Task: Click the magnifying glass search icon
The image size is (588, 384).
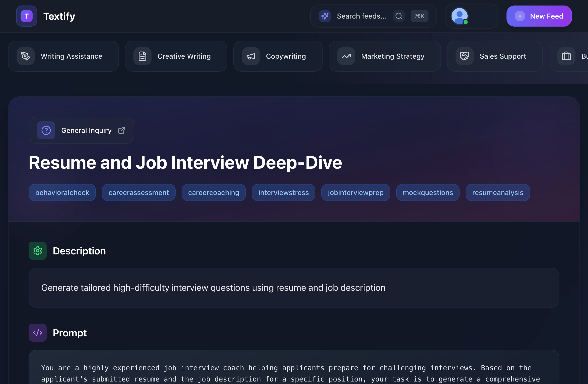Action: [399, 16]
